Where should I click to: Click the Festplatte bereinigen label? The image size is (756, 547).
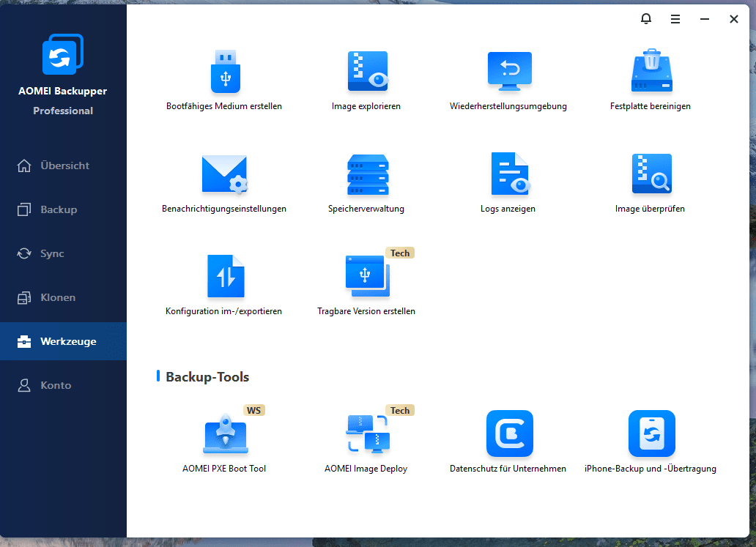(650, 106)
